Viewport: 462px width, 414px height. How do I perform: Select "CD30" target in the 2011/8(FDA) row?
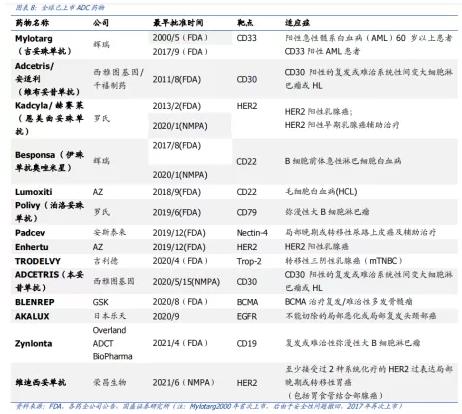(246, 79)
